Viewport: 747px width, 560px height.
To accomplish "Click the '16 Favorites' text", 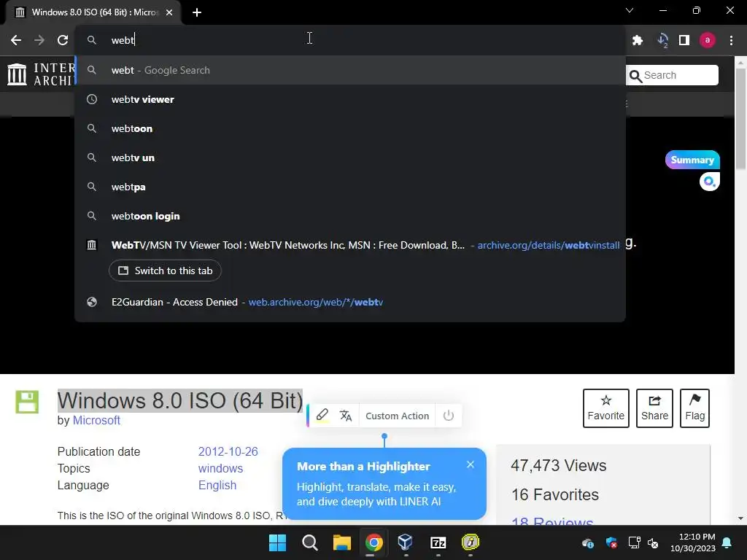I will click(x=554, y=495).
